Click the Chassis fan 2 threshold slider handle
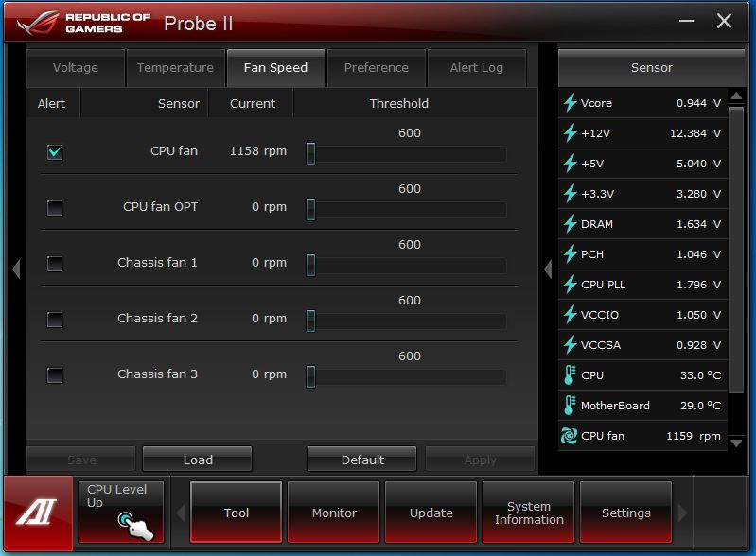756x556 pixels. click(311, 321)
